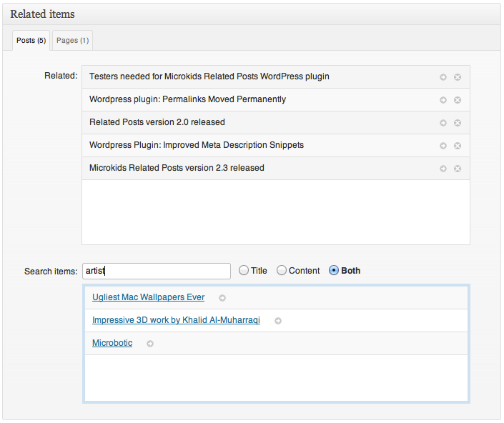
Task: Open arrow icon for 'Testers needed for Microkids' post
Action: 443,77
